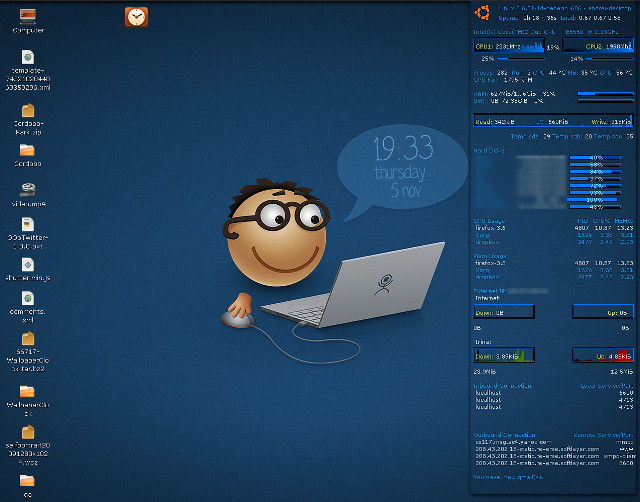
Task: Click the CPU2 frequency graph
Action: click(x=598, y=45)
